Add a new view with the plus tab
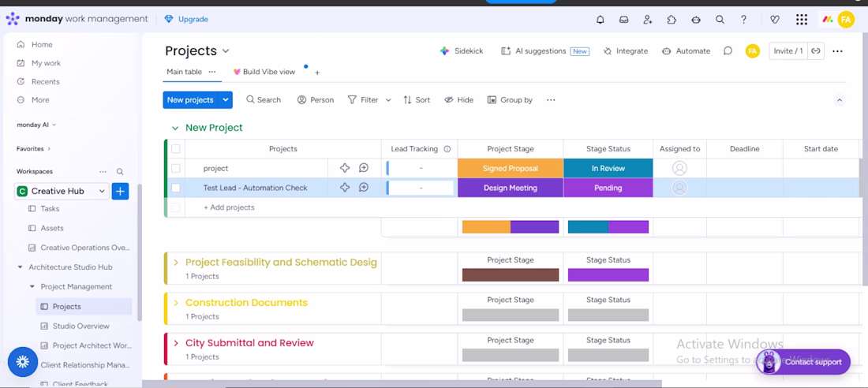The height and width of the screenshot is (388, 868). 317,73
